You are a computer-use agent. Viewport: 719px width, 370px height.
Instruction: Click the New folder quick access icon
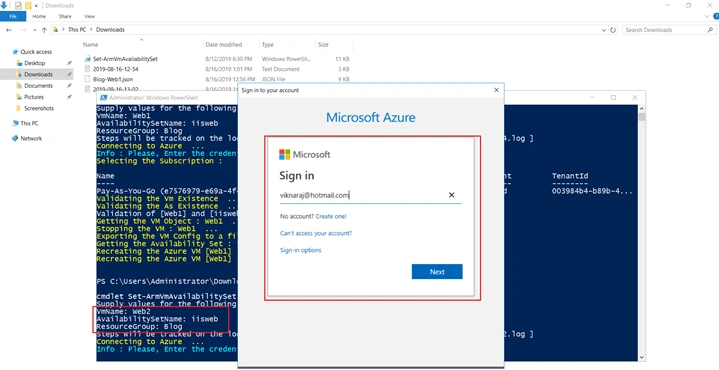point(28,6)
